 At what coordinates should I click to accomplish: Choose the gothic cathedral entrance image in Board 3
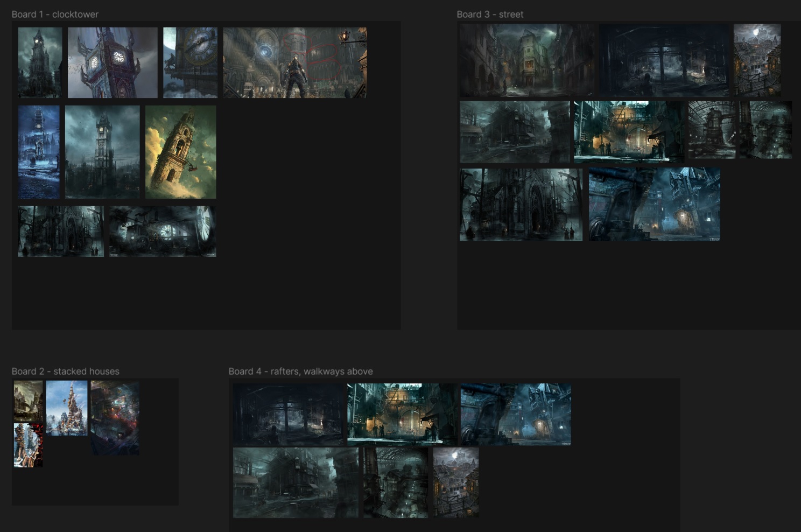[521, 204]
